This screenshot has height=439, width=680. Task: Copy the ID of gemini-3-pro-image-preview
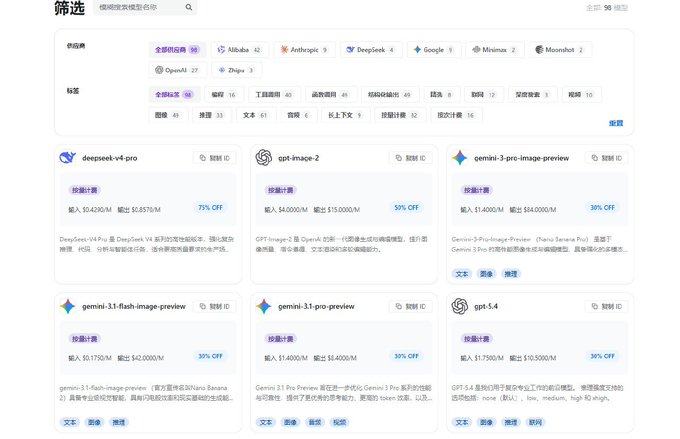pyautogui.click(x=607, y=158)
